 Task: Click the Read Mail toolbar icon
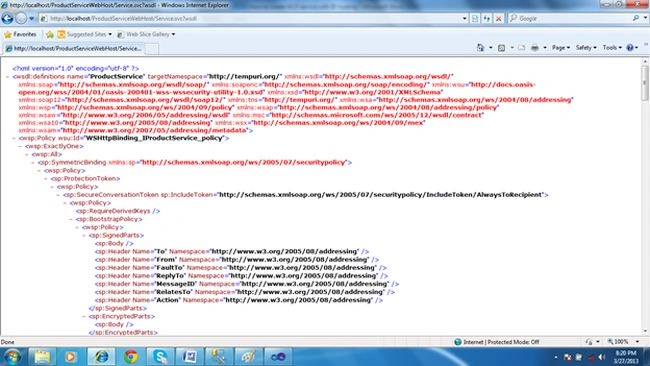coord(521,48)
